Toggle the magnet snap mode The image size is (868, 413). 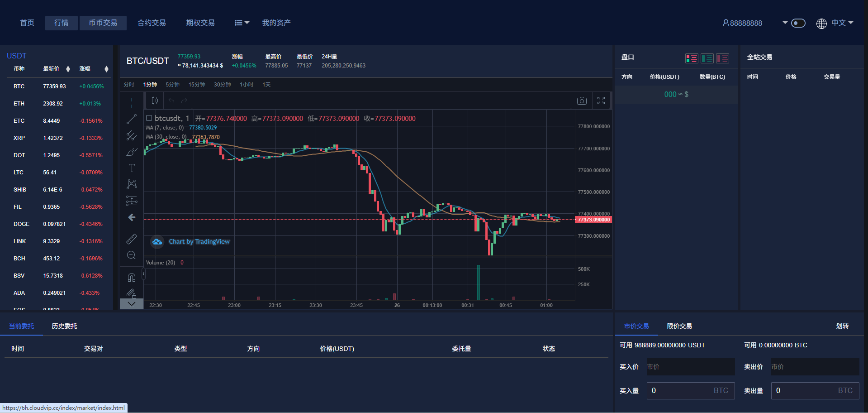[132, 277]
